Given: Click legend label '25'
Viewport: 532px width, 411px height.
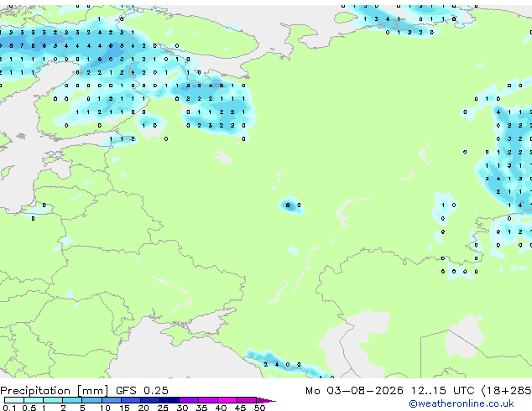Looking at the screenshot, I should coord(163,408).
